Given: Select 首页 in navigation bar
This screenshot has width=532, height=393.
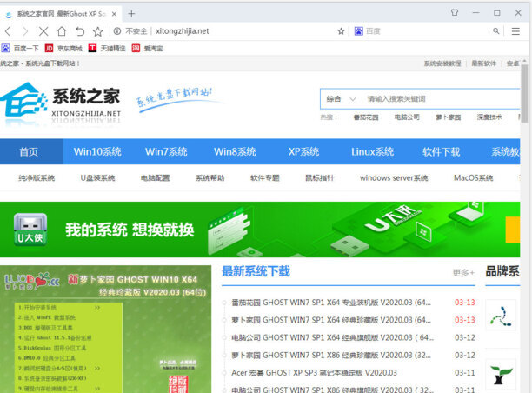Looking at the screenshot, I should pyautogui.click(x=29, y=151).
